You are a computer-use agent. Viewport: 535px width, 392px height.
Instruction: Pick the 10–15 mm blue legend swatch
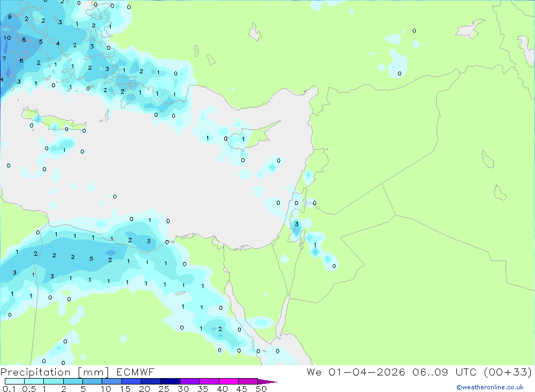pos(112,381)
